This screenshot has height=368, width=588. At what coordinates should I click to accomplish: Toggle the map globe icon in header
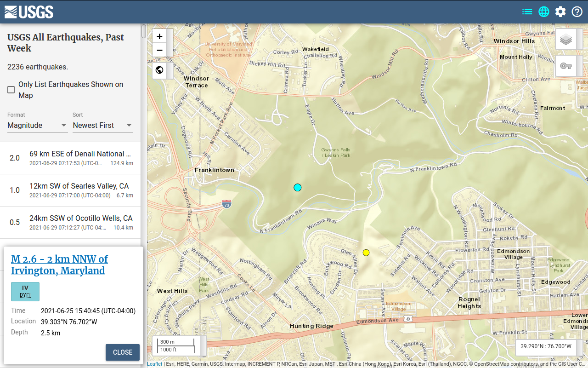(x=544, y=12)
